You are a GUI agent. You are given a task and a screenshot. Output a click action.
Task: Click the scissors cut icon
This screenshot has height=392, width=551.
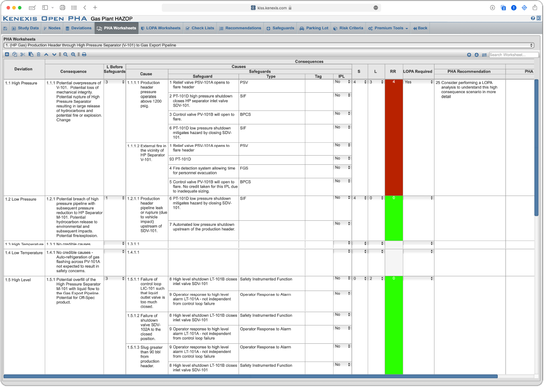click(x=23, y=55)
